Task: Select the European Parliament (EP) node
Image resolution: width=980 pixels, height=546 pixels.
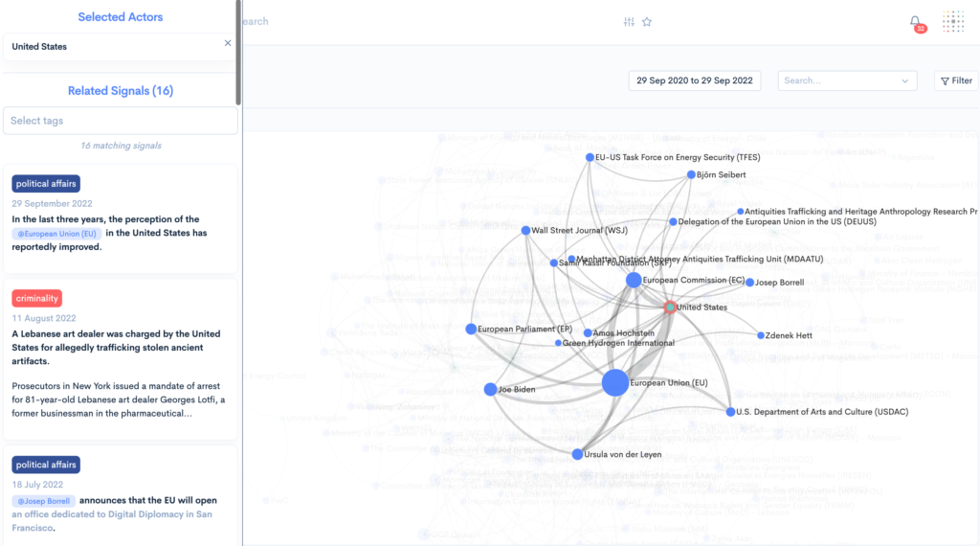Action: pos(471,329)
